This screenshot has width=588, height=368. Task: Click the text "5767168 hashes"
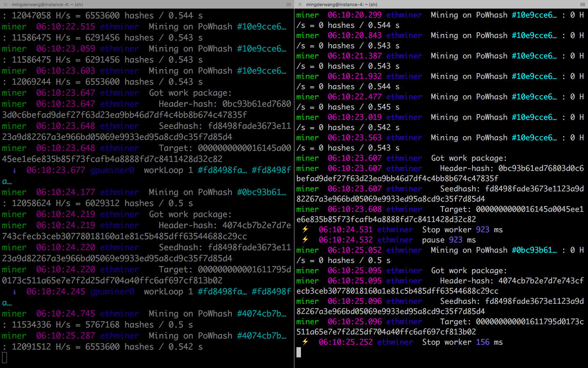click(x=120, y=325)
